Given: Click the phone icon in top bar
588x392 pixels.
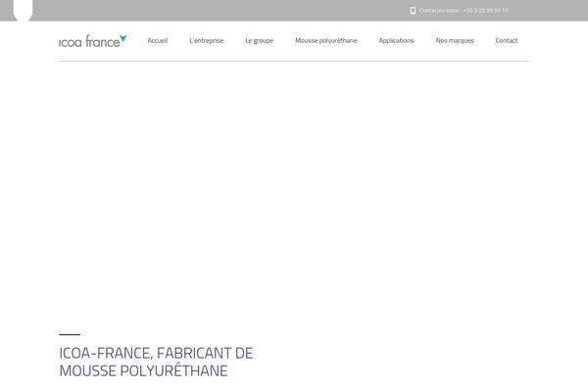Looking at the screenshot, I should coord(413,11).
